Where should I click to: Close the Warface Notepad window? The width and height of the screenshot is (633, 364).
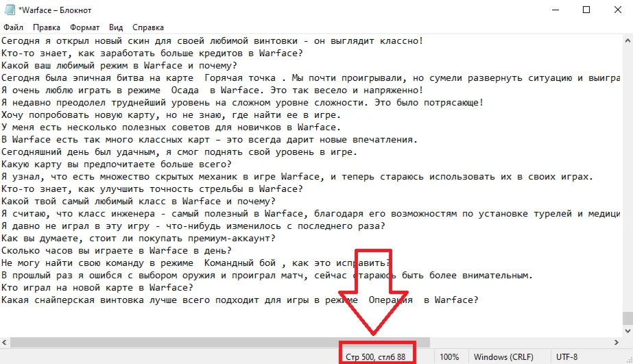point(618,10)
